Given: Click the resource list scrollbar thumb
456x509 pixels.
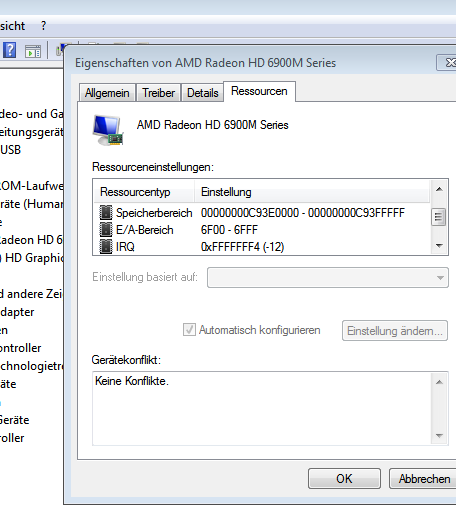Looking at the screenshot, I should (439, 217).
